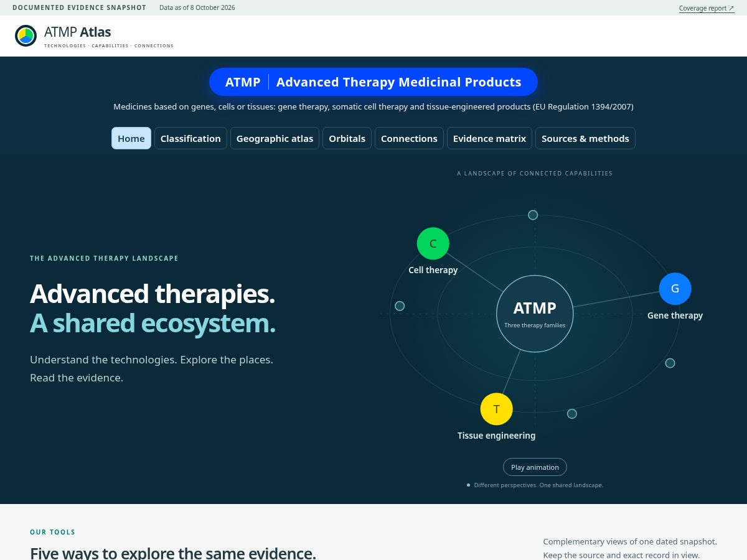The width and height of the screenshot is (747, 560).
Task: Click the 'Our Tools' section label
Action: pyautogui.click(x=53, y=532)
